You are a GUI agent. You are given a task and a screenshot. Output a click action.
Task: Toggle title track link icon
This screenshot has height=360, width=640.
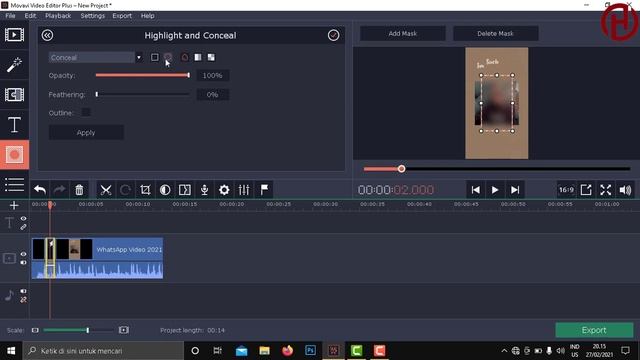coord(23,227)
